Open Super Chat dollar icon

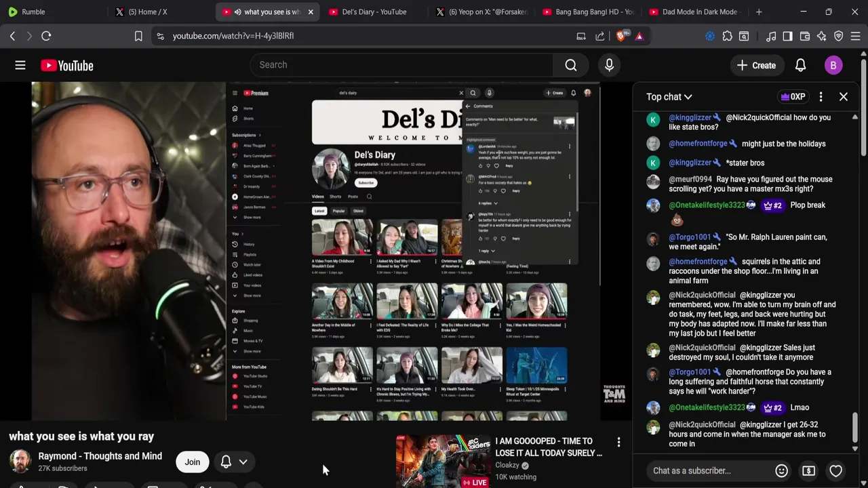pyautogui.click(x=808, y=470)
